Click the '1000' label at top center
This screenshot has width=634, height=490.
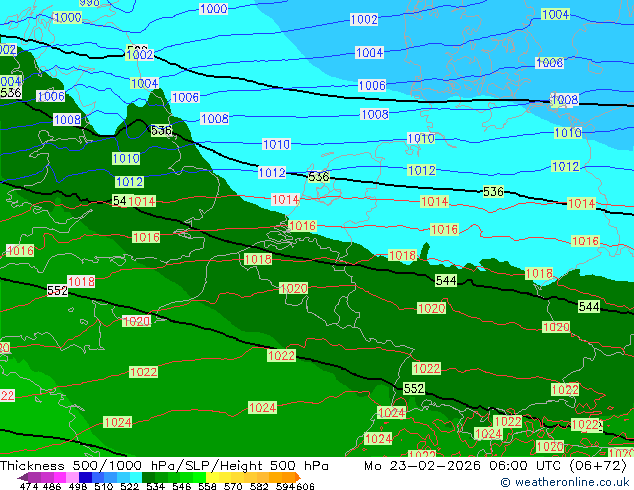click(213, 8)
